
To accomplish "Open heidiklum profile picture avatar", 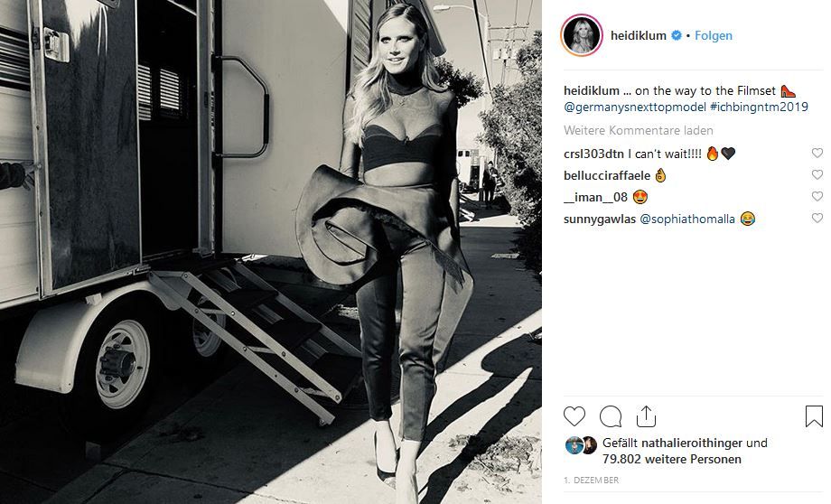I will click(582, 35).
